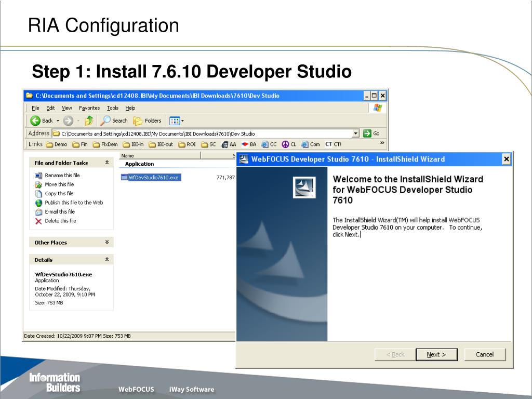532x399 pixels.
Task: Expand the Other Places panel
Action: tap(107, 242)
